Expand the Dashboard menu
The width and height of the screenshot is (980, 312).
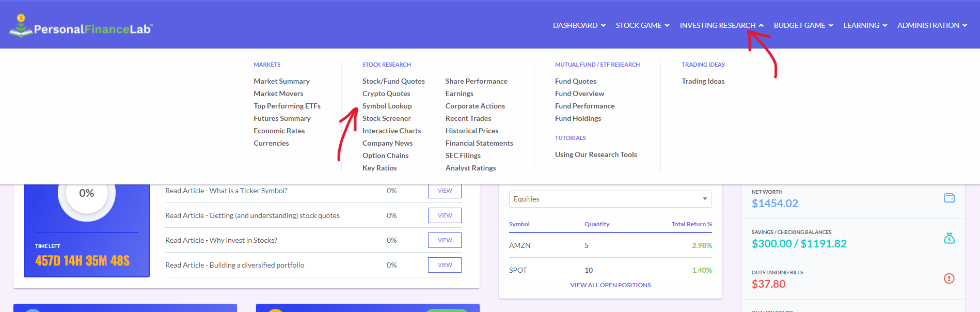point(579,25)
